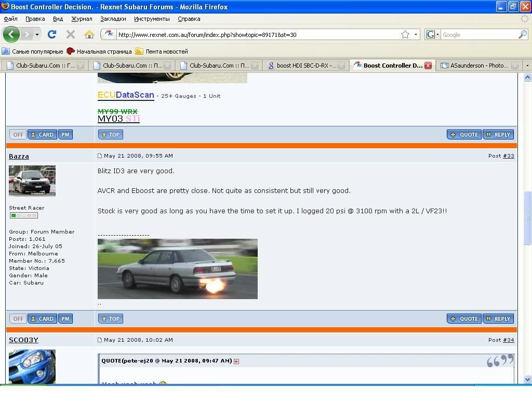Jump to quoted post via red arrow
Screen dimensions: 532x413
pos(236,362)
